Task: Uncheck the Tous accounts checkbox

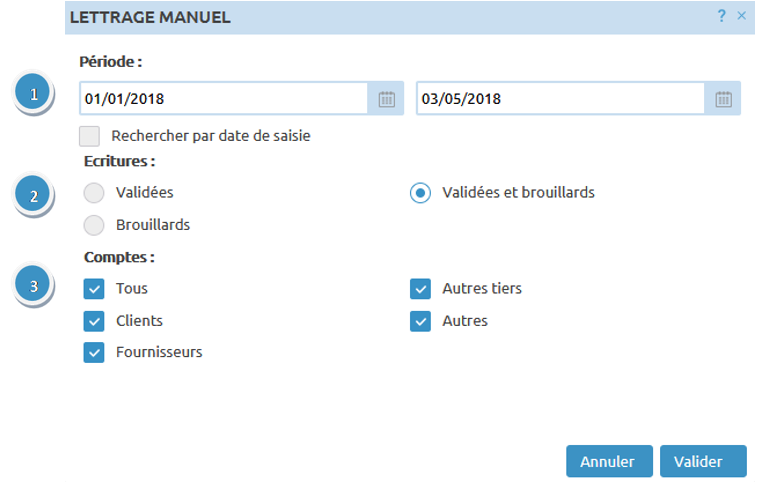Action: tap(94, 289)
